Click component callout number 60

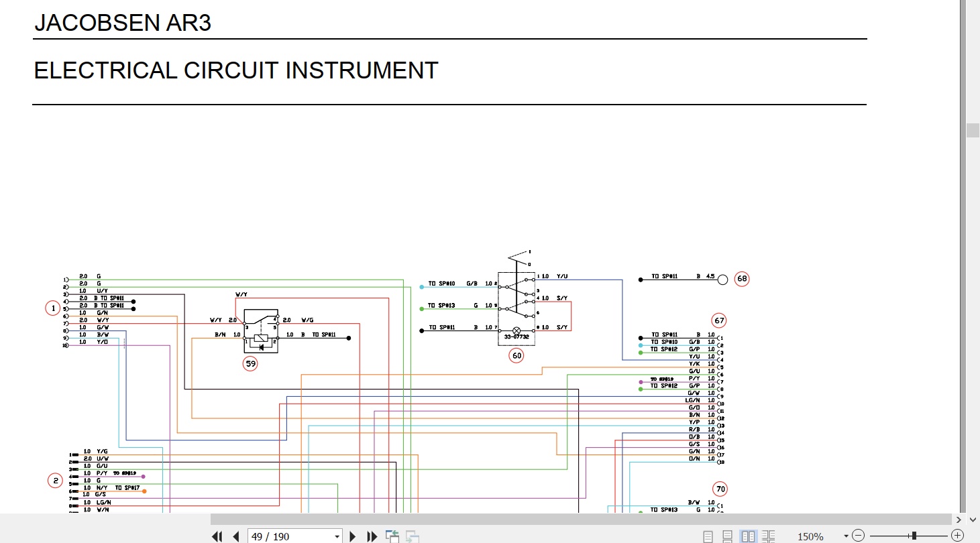coord(516,356)
